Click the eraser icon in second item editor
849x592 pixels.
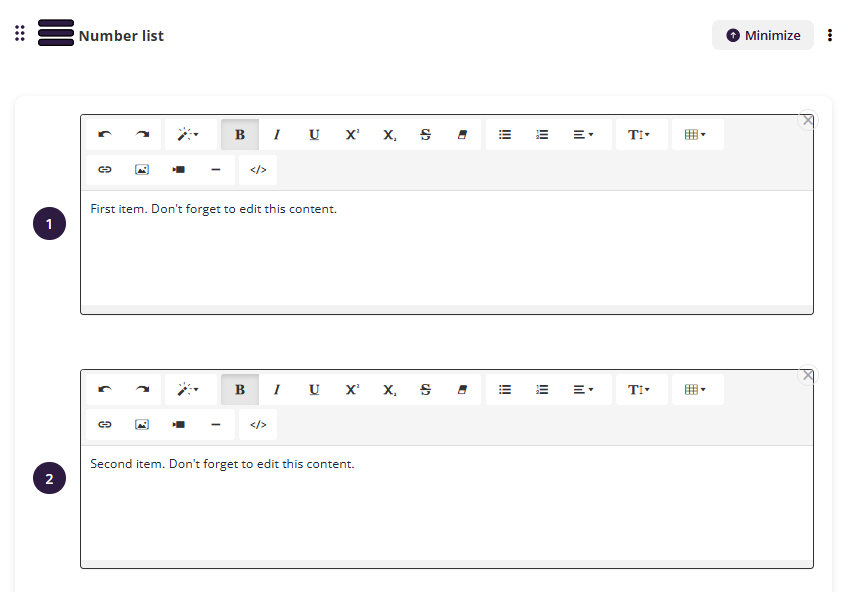462,389
